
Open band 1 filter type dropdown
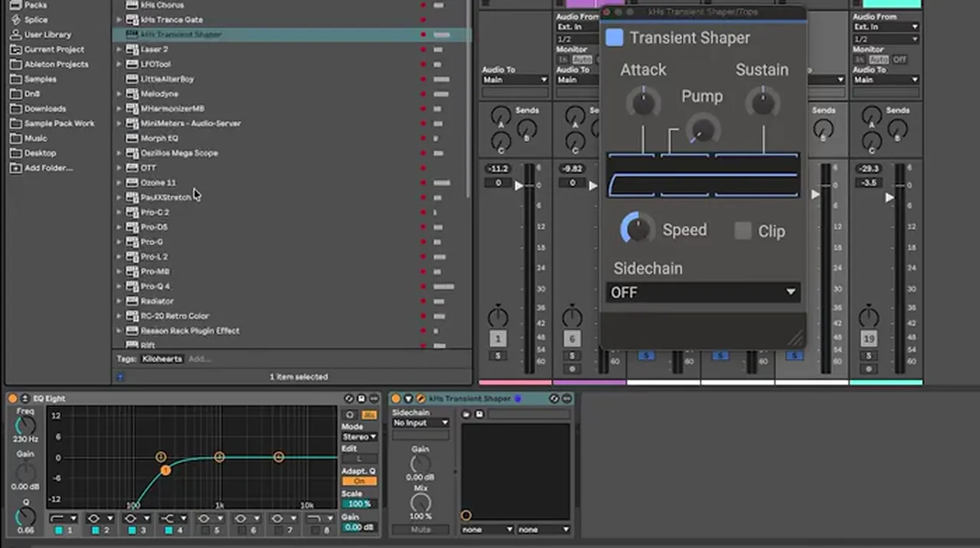(63, 518)
